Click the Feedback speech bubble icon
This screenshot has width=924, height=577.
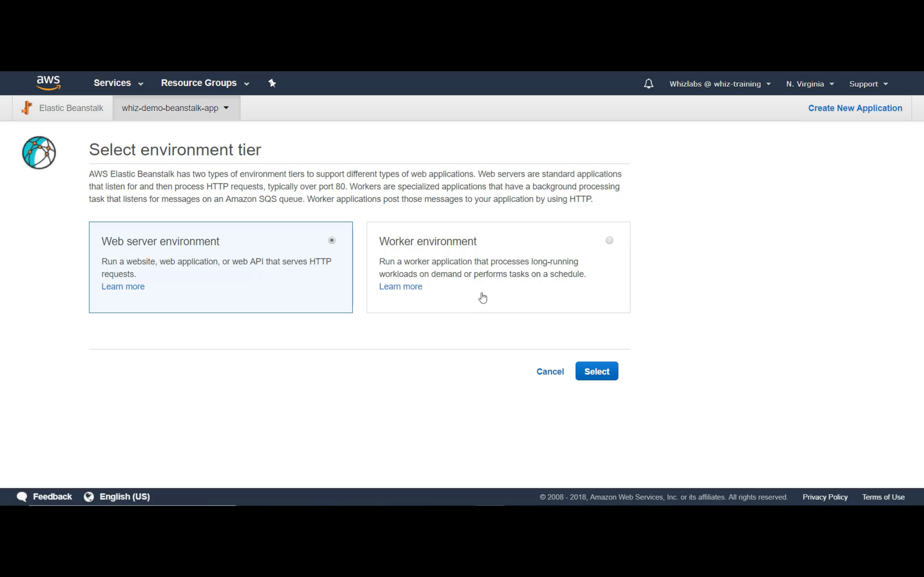click(22, 496)
